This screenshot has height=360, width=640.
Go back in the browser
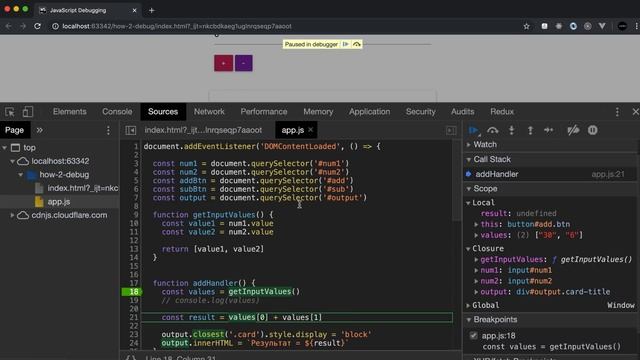click(9, 26)
